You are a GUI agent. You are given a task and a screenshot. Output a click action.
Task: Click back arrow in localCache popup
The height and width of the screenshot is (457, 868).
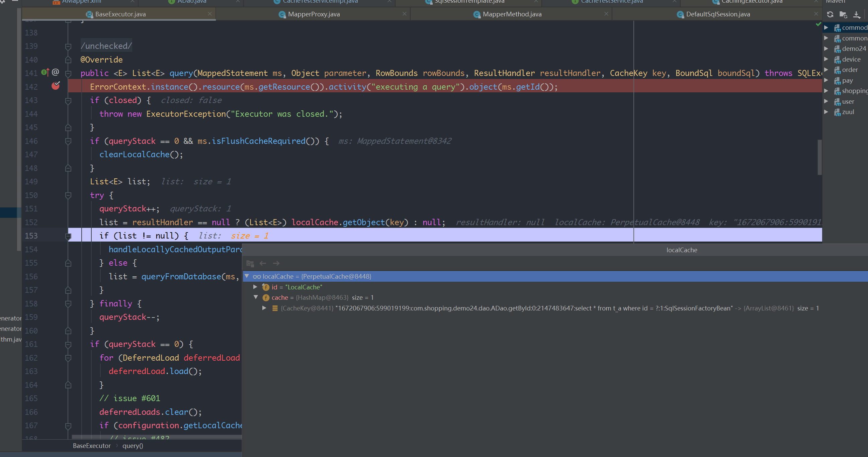[x=263, y=263]
